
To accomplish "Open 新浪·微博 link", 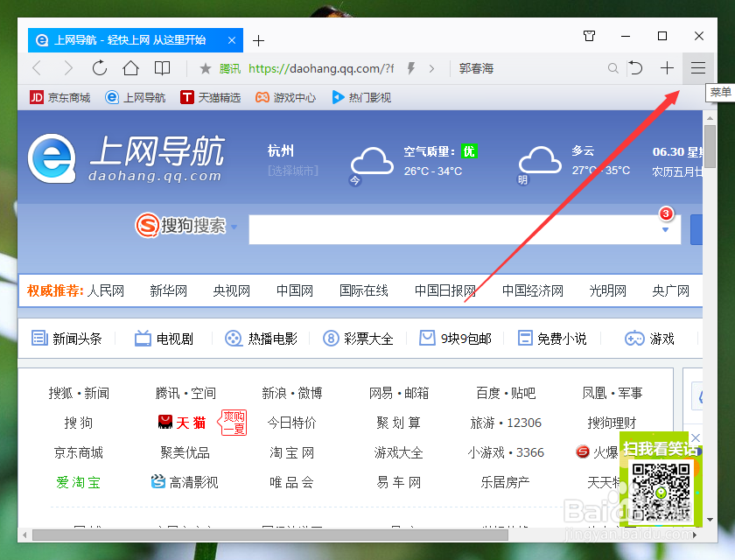I will (292, 393).
